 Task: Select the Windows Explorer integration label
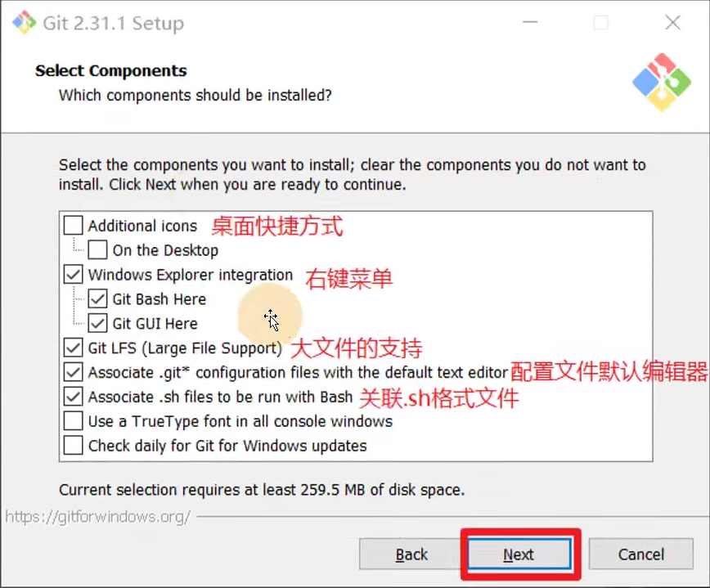coord(190,275)
